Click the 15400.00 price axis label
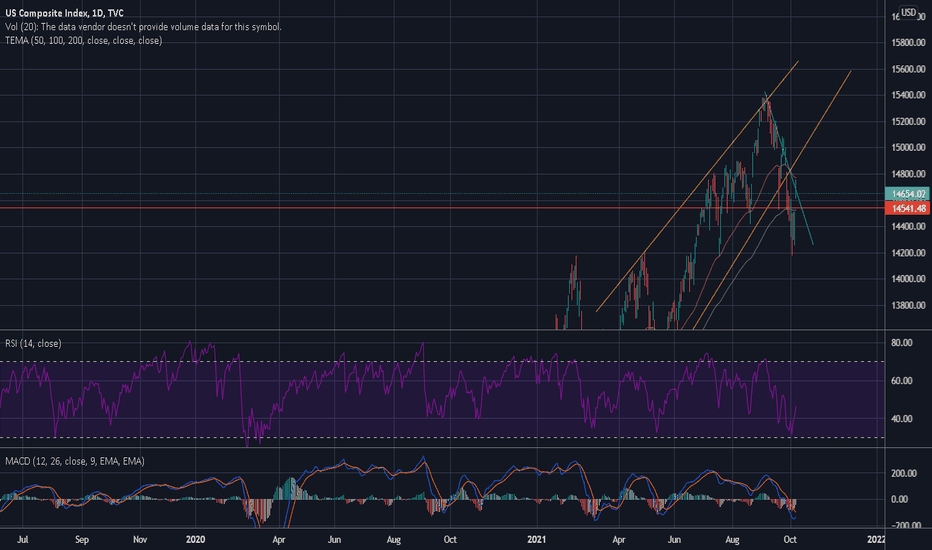This screenshot has height=550, width=932. pos(908,95)
